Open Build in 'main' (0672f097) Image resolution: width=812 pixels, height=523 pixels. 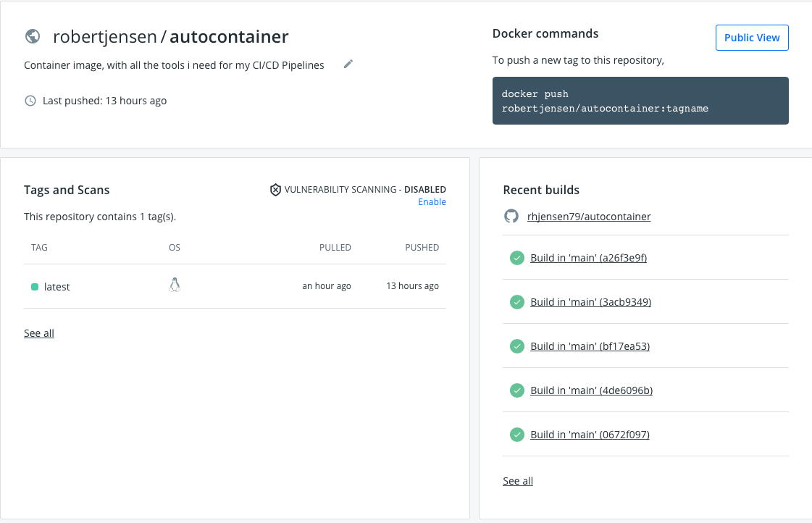coord(590,435)
